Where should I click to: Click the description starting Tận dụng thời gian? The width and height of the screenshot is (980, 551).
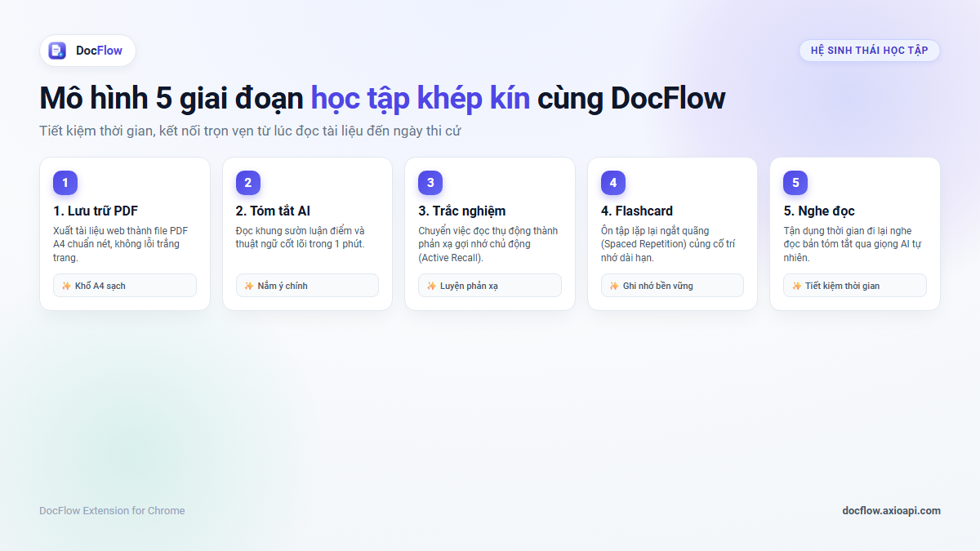[853, 244]
